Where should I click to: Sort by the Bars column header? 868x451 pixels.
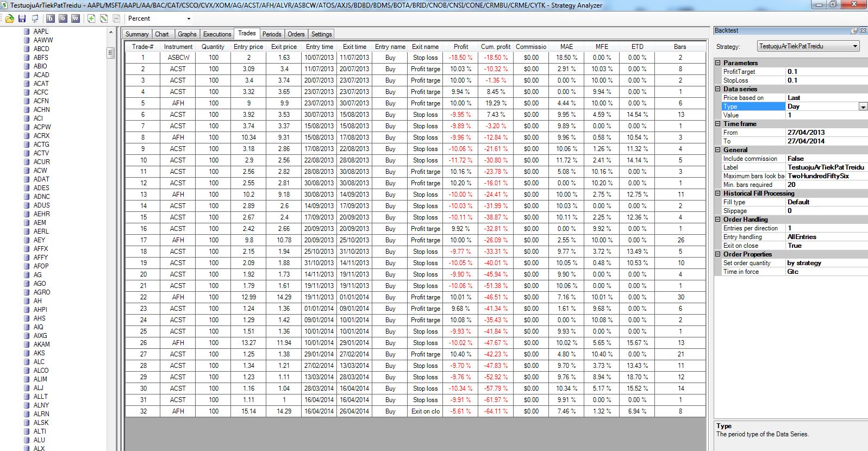pyautogui.click(x=680, y=47)
